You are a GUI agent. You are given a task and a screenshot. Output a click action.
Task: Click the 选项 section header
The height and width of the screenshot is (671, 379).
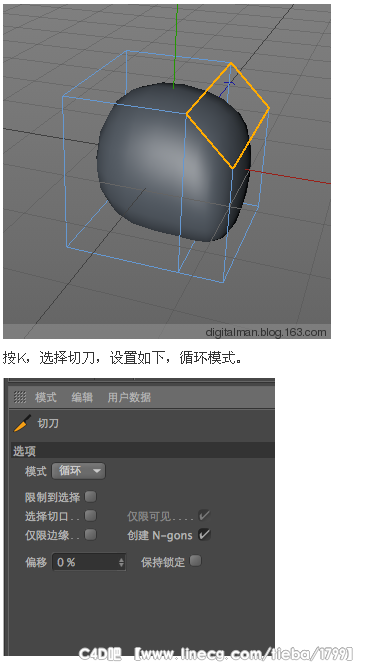point(143,451)
